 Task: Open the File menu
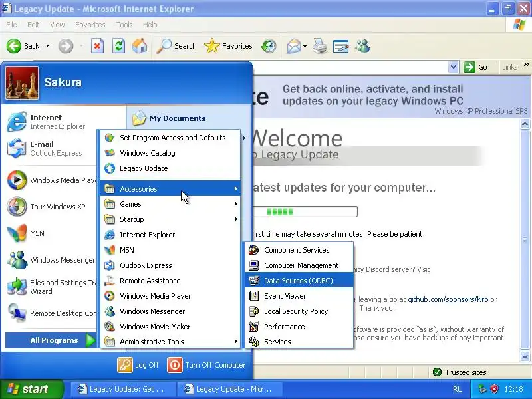[x=11, y=25]
